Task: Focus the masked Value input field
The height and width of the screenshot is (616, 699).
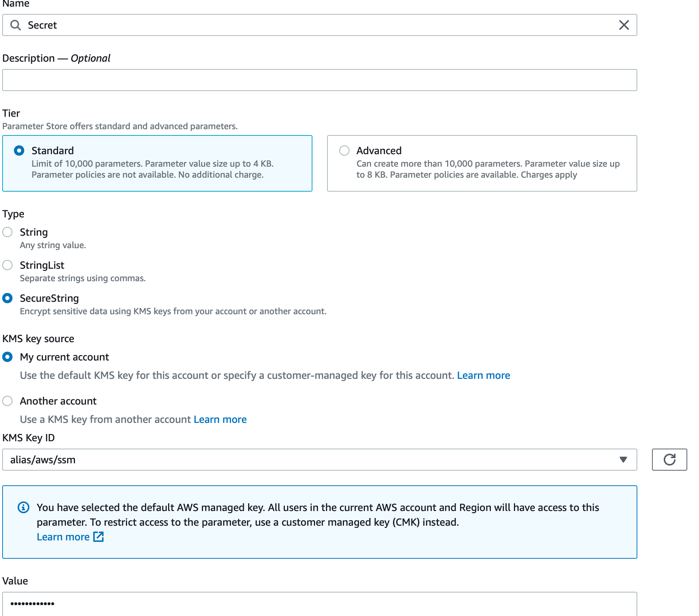Action: (x=319, y=604)
